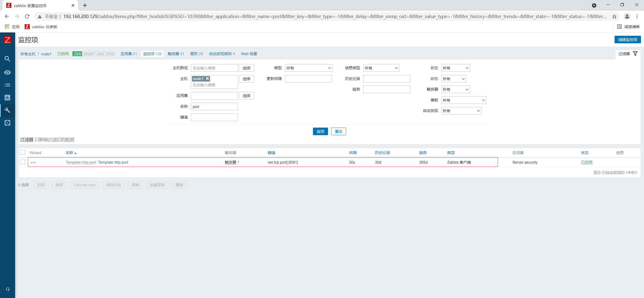Open the search magnifier in sidebar
This screenshot has width=644, height=298.
click(7, 59)
